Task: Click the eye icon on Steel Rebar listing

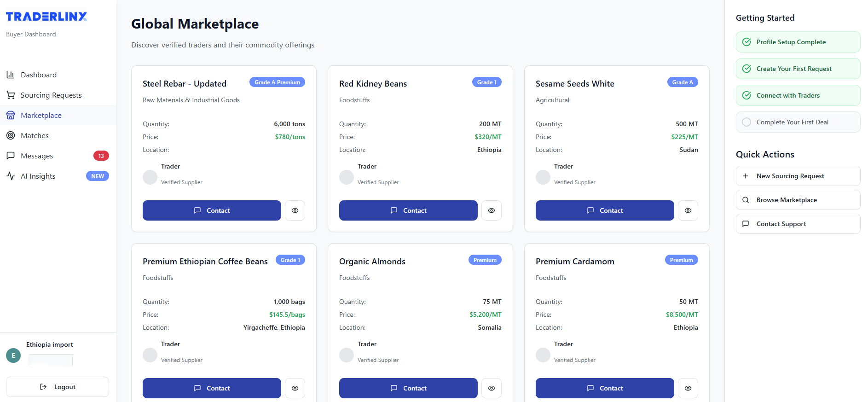Action: click(295, 210)
